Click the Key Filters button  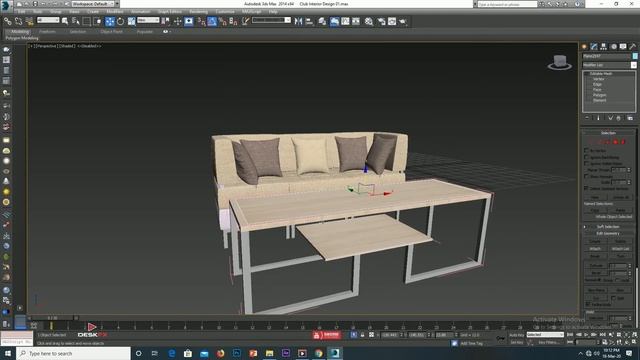(548, 342)
